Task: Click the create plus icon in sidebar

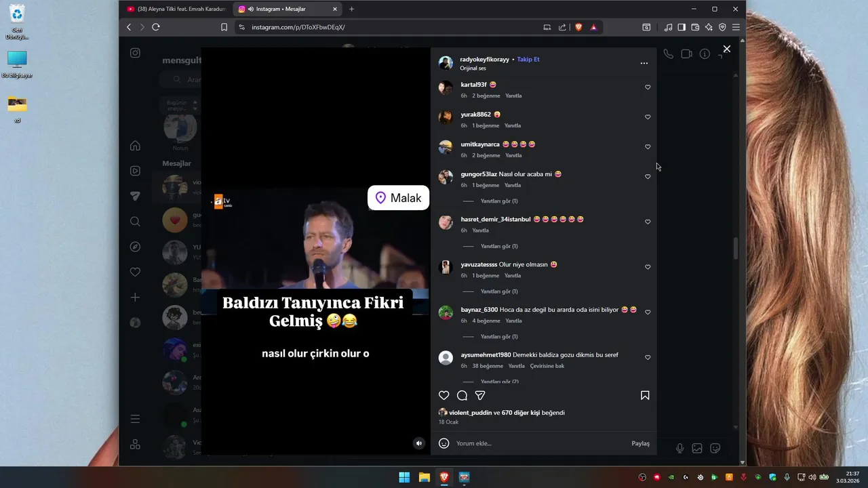Action: pos(135,298)
